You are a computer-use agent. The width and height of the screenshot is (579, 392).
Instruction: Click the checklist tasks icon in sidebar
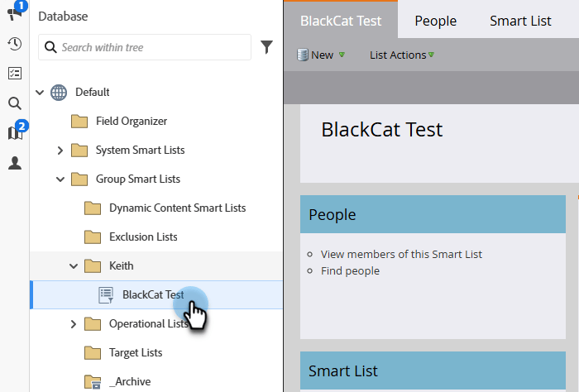tap(15, 74)
